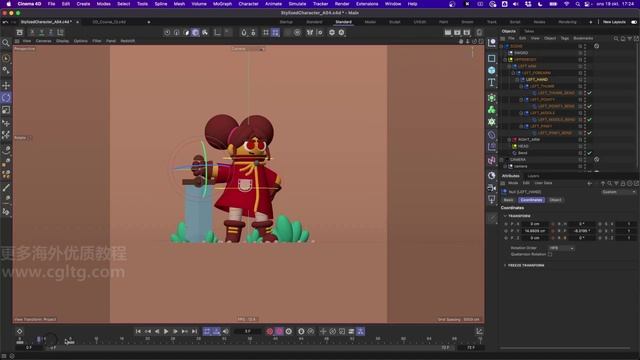Image resolution: width=640 pixels, height=360 pixels.
Task: Toggle the Quaternion Rotation checkbox
Action: 550,254
